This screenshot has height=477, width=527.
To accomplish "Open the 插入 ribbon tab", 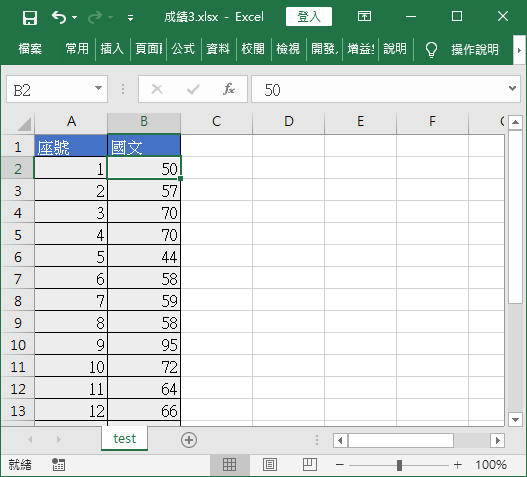I will pyautogui.click(x=112, y=49).
